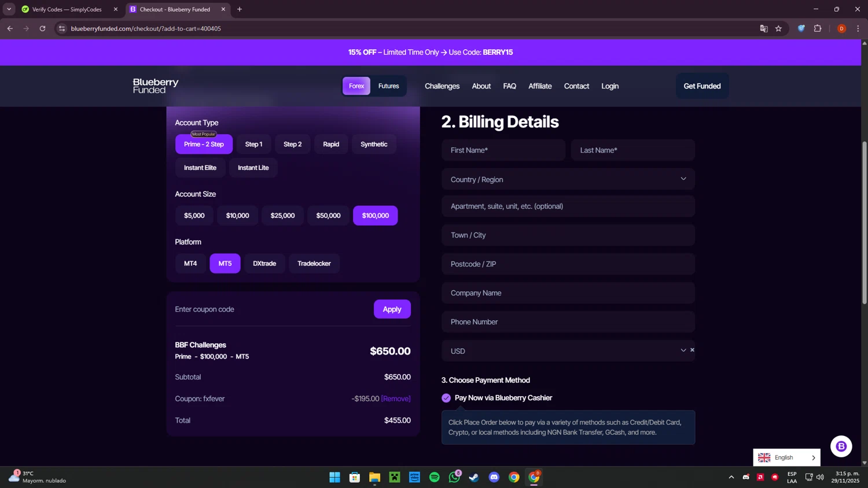Open Spotify from the taskbar
Viewport: 868px width, 488px height.
[435, 477]
